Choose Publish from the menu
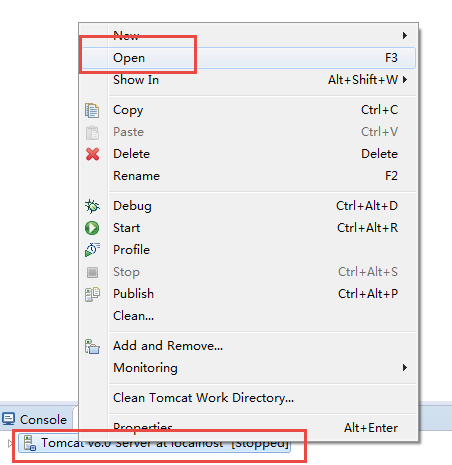The height and width of the screenshot is (465, 452). click(x=248, y=294)
